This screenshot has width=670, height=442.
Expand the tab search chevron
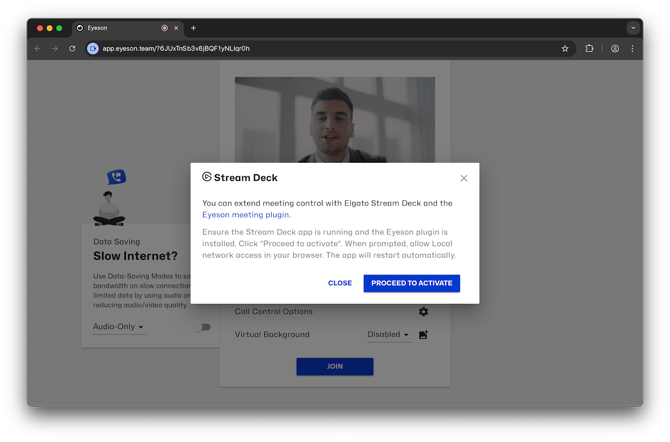point(633,28)
